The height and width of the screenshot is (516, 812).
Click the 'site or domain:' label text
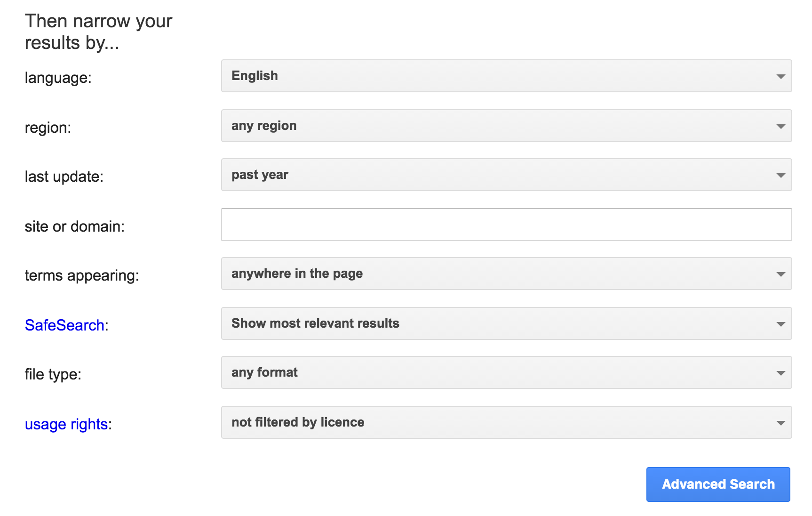pos(75,226)
